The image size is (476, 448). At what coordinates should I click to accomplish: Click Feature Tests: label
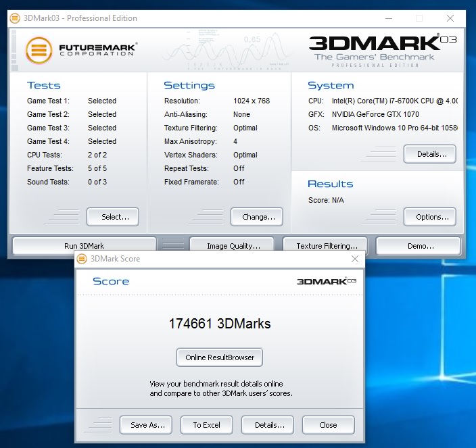coord(51,168)
